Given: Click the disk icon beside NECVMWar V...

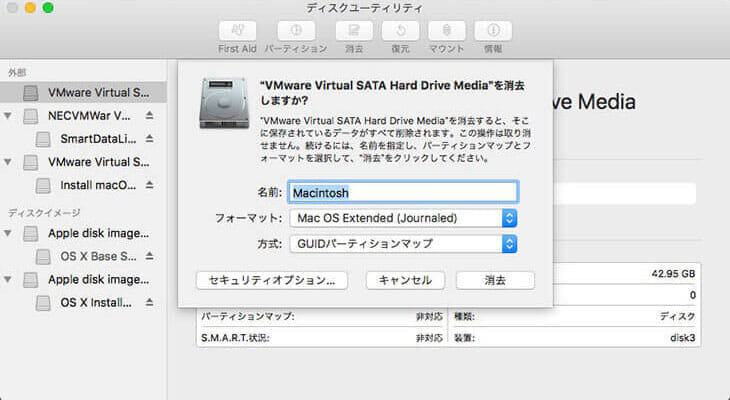Looking at the screenshot, I should pyautogui.click(x=31, y=115).
